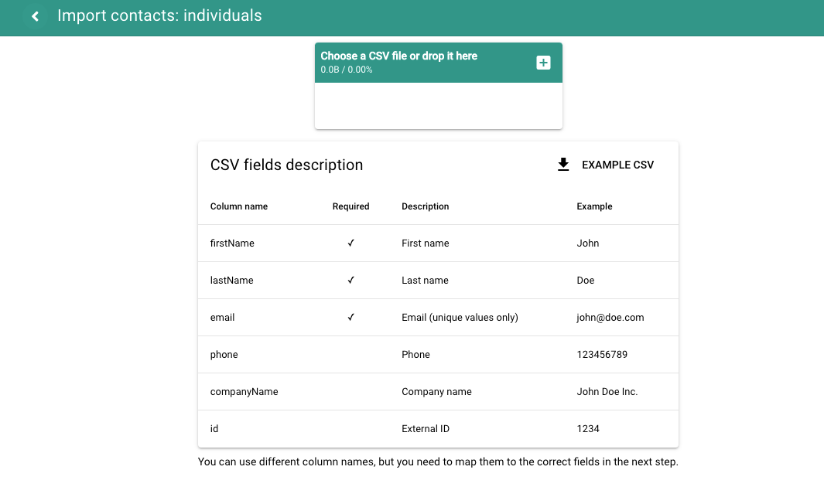
Task: Go back using the header arrow
Action: [x=36, y=16]
